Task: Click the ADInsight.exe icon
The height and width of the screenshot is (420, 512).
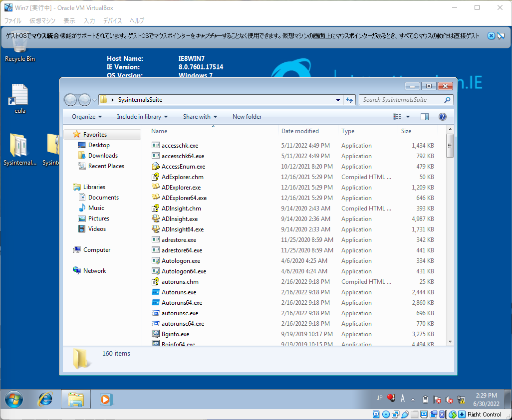Action: (155, 218)
